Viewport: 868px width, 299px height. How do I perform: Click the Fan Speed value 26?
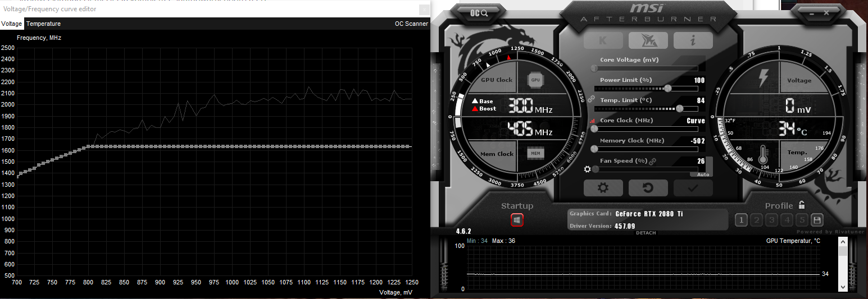click(701, 161)
